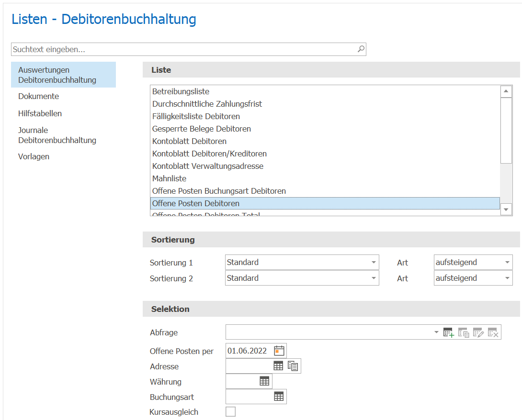Open the Hilfstabellen category

click(40, 113)
